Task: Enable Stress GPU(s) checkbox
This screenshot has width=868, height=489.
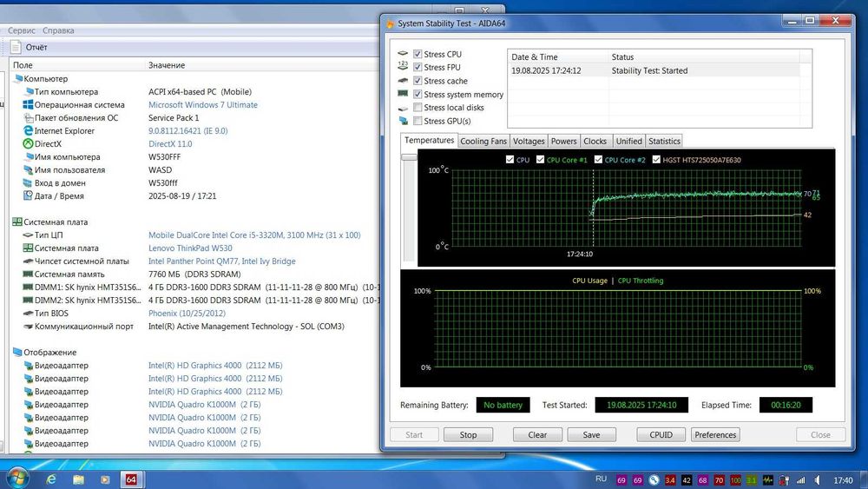Action: (x=418, y=121)
